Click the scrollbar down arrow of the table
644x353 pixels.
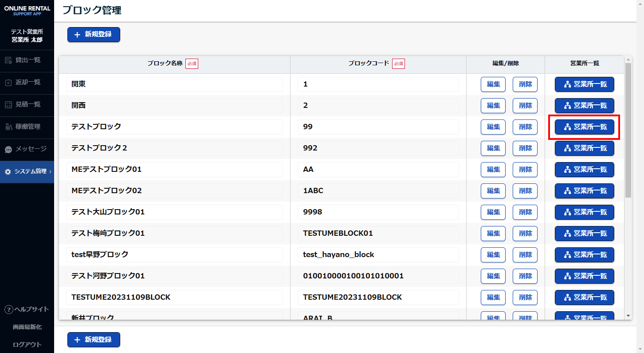(628, 315)
